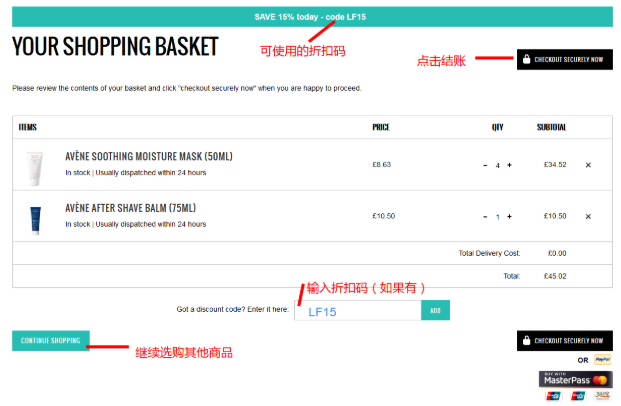
Task: Click the ADD discount code button
Action: [x=435, y=311]
